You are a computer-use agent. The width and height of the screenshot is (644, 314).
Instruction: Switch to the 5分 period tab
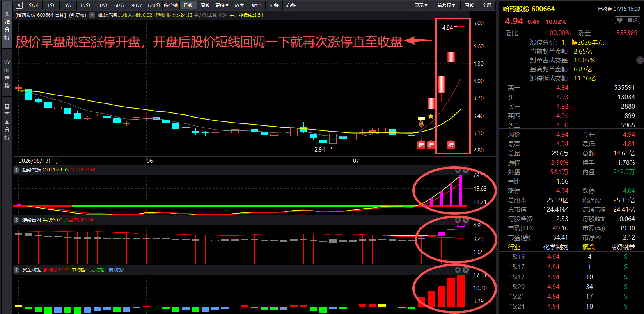pos(68,5)
